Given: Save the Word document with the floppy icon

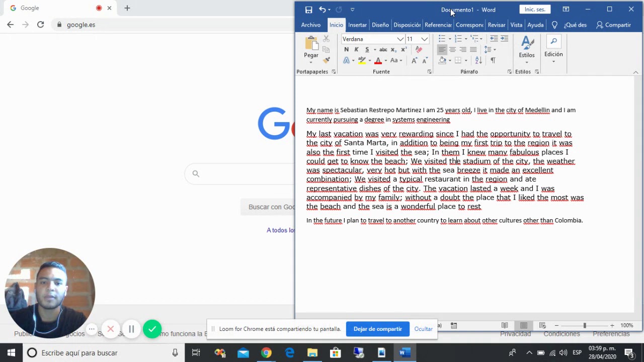Looking at the screenshot, I should point(308,10).
